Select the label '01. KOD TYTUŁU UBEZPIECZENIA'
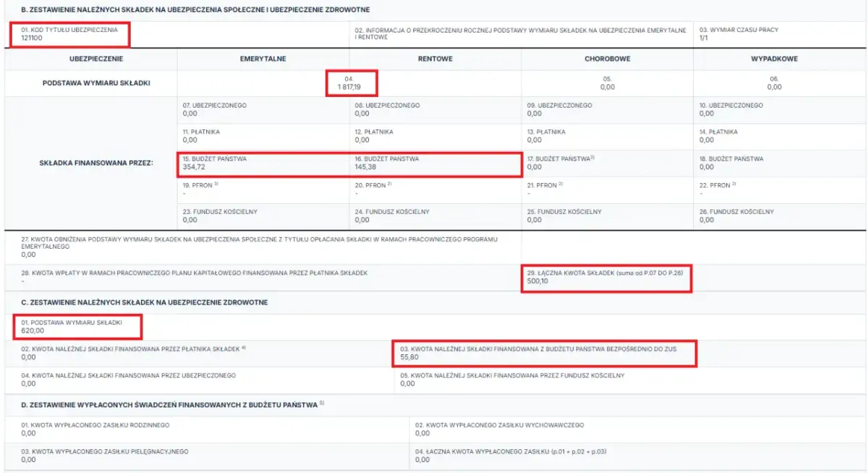Screen dimensions: 868x473 pos(69,30)
